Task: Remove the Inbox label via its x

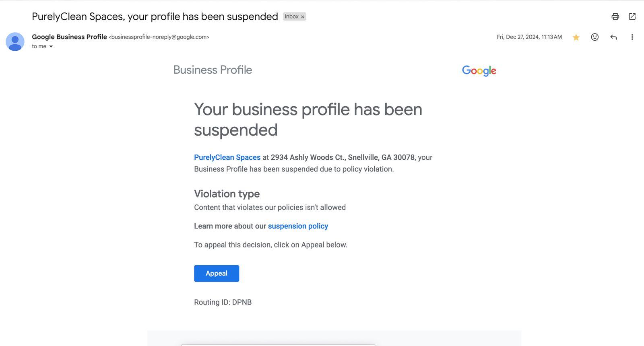Action: pyautogui.click(x=303, y=17)
